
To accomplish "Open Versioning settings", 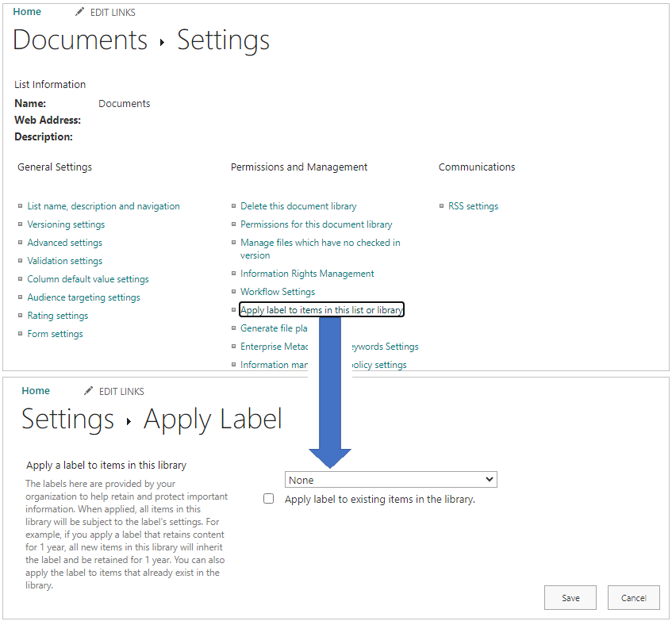I will tap(66, 224).
